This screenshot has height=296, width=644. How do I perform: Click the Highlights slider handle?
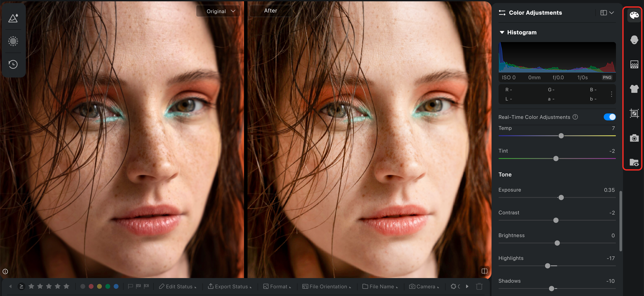tap(547, 266)
